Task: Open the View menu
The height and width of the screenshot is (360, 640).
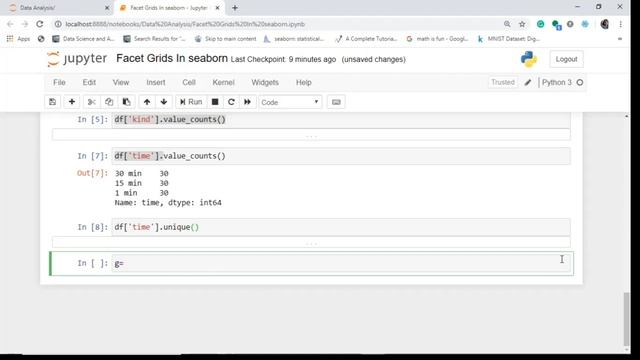Action: click(x=121, y=82)
